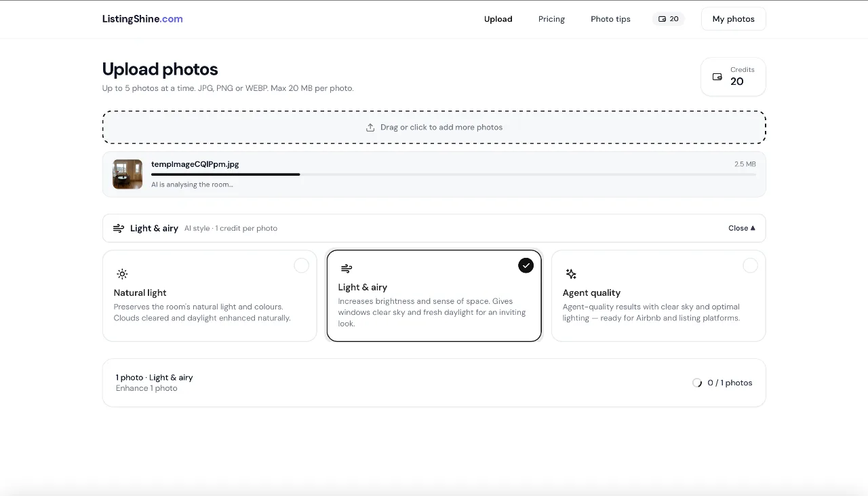868x496 pixels.
Task: Click the file name tempImageCQlPpm.jpg
Action: click(x=195, y=164)
